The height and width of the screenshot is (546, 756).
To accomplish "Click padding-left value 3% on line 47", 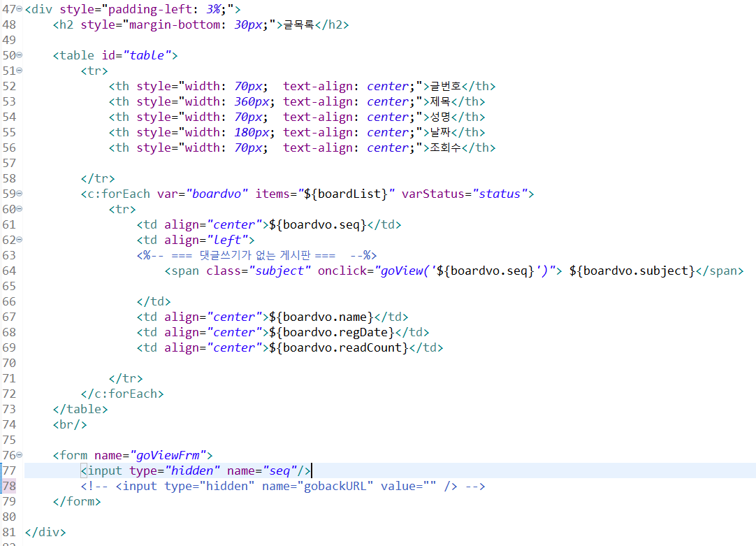I will coord(213,9).
